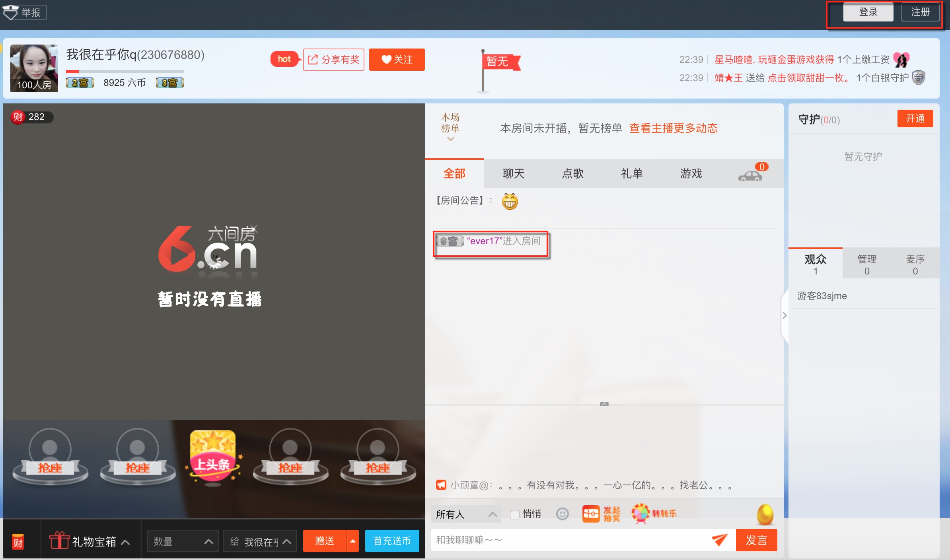
Task: Click 发起抽奖 lottery icon
Action: pyautogui.click(x=601, y=514)
